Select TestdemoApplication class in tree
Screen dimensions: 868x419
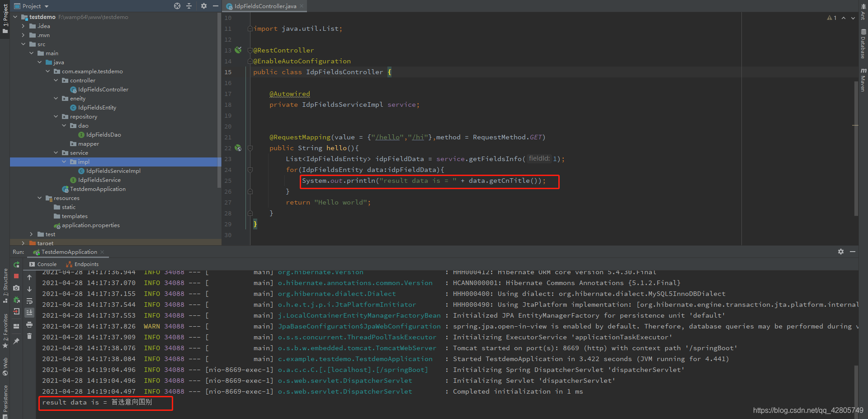coord(98,189)
